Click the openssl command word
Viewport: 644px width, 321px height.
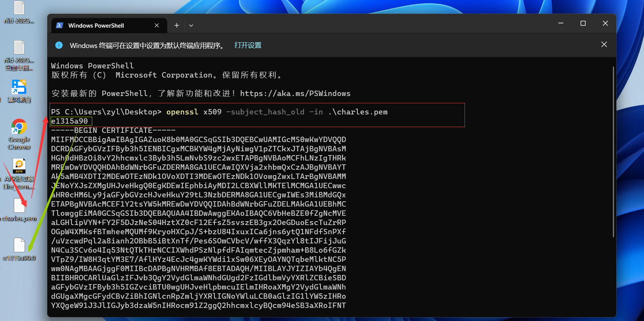point(183,112)
